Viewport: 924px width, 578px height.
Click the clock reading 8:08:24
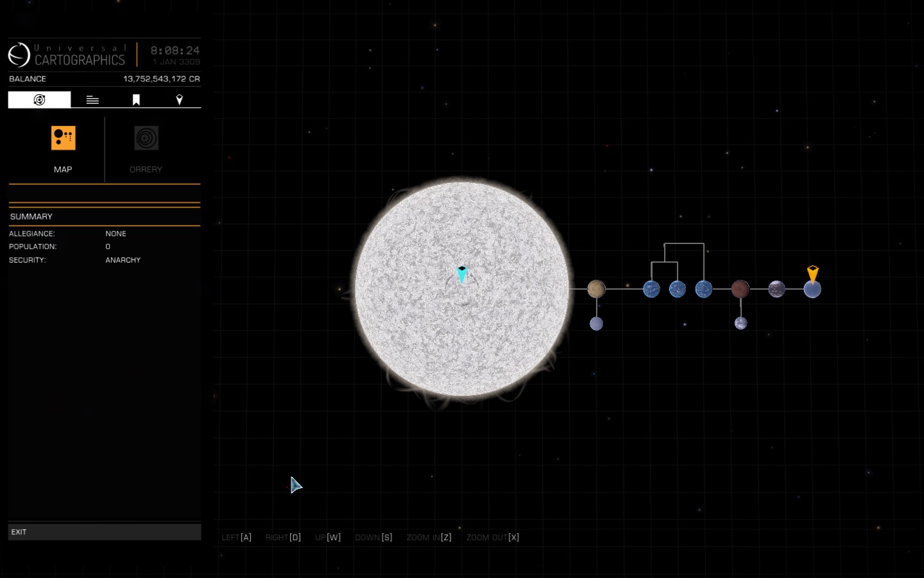pos(175,50)
